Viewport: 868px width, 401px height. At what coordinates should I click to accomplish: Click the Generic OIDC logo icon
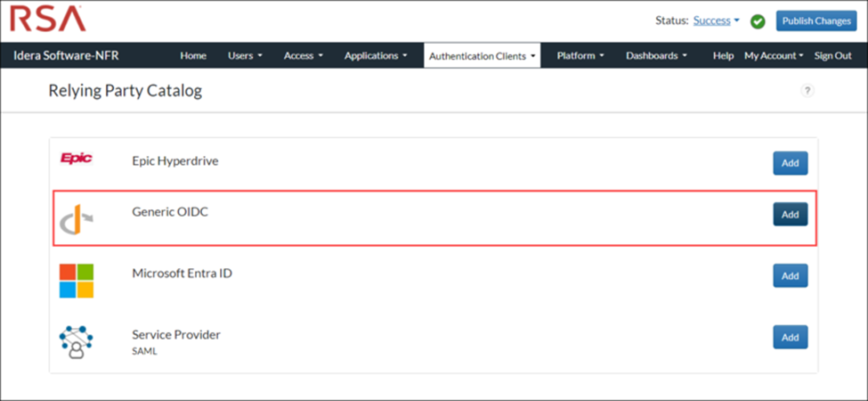76,219
